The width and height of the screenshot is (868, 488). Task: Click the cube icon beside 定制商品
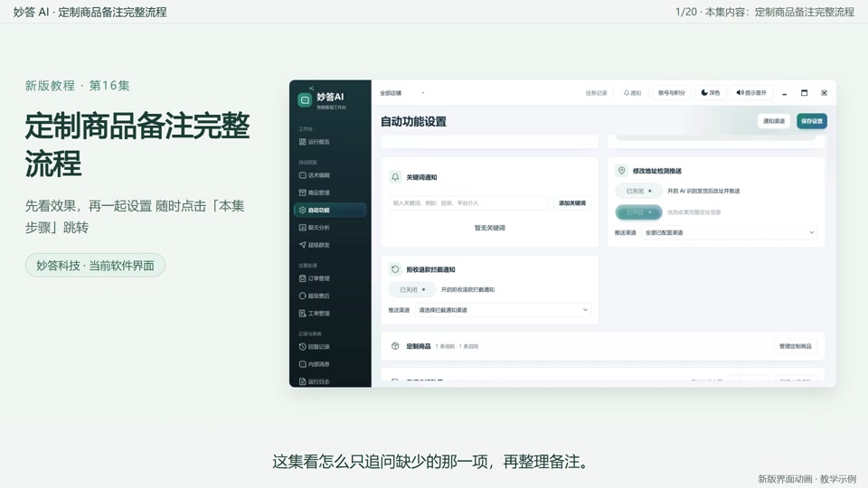395,346
